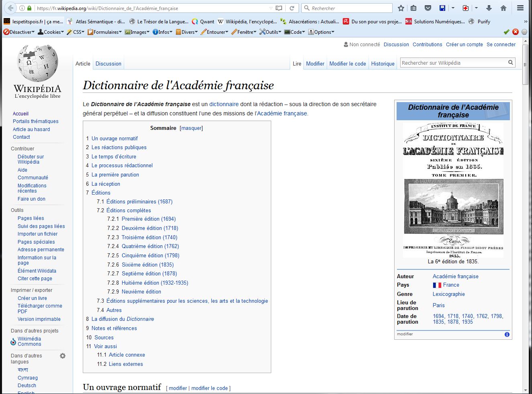
Task: Open the article Discussion tab
Action: pyautogui.click(x=108, y=64)
